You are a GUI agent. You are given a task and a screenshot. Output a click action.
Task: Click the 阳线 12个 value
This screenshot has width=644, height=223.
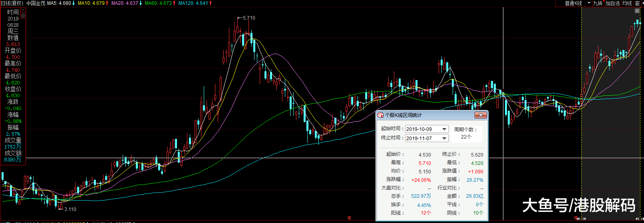(426, 213)
